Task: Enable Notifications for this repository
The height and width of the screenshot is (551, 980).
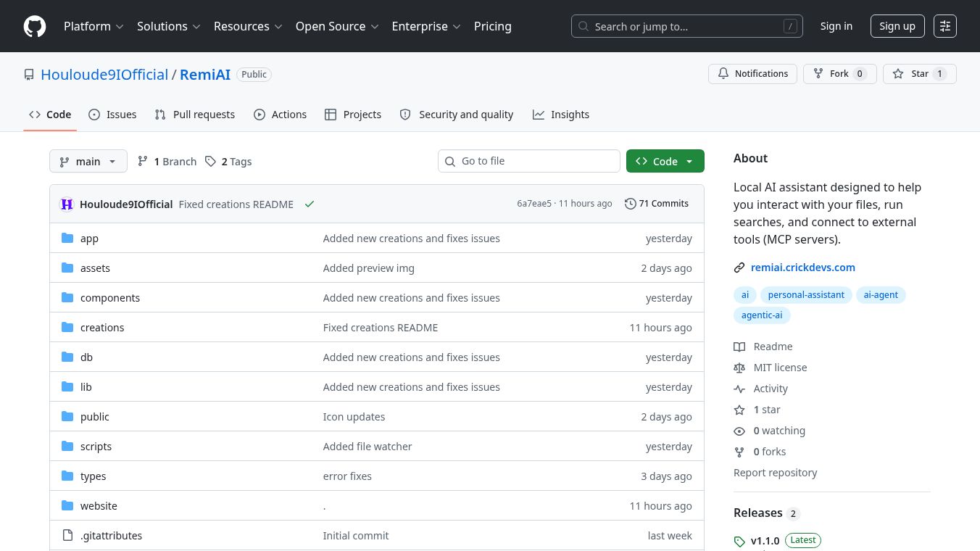Action: (x=752, y=74)
